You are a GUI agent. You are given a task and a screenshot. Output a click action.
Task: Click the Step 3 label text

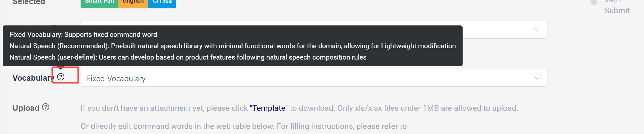click(x=613, y=2)
